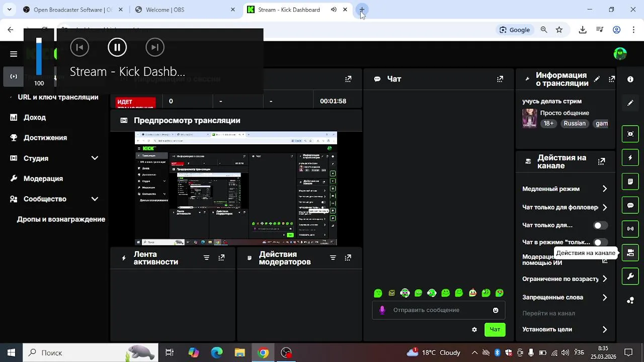This screenshot has width=644, height=362.
Task: Open chat settings gear icon
Action: click(x=474, y=330)
